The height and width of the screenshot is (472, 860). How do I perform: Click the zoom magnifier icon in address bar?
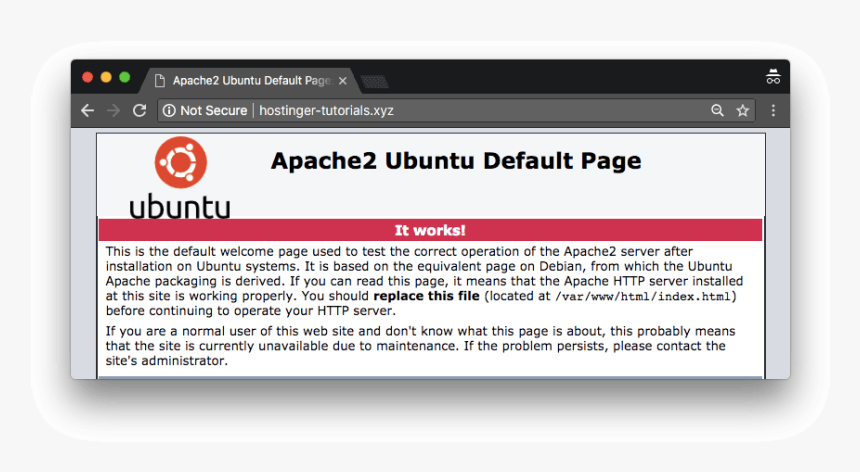tap(717, 110)
